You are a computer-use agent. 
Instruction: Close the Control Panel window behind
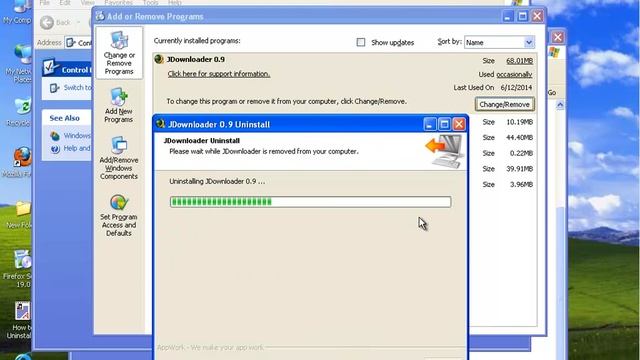click(x=558, y=38)
